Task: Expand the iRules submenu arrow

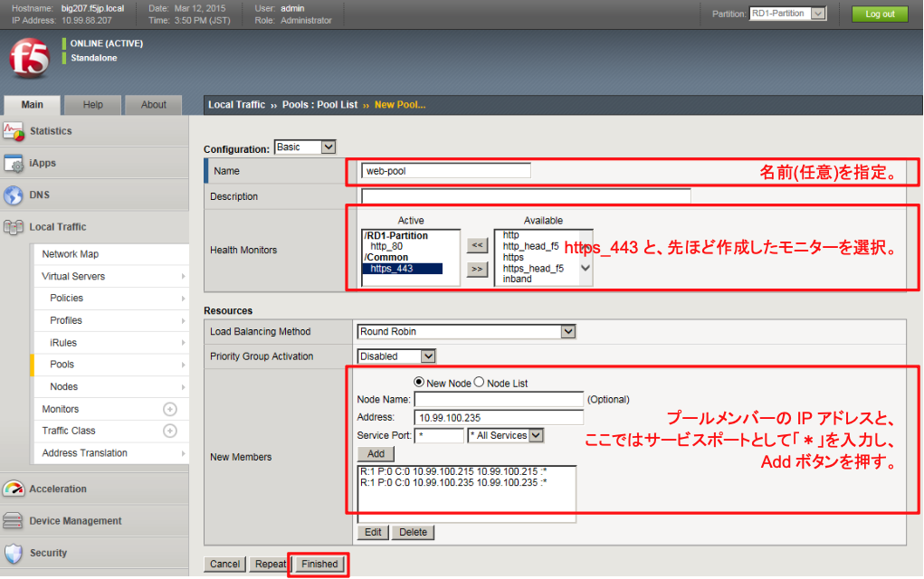Action: 184,343
